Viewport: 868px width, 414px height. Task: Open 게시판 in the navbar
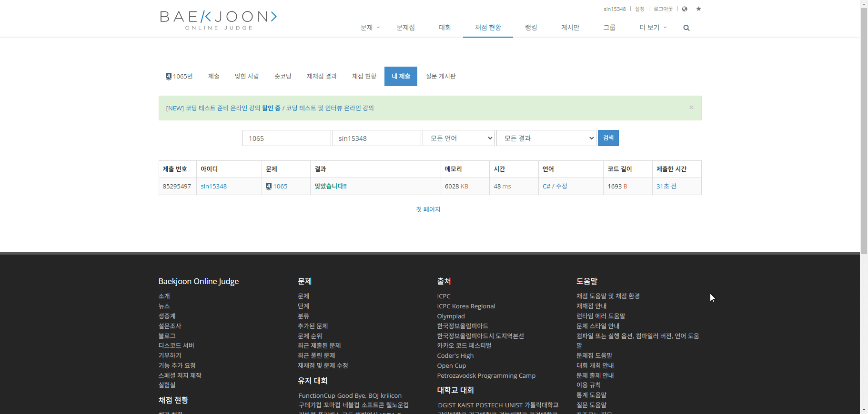click(x=570, y=27)
